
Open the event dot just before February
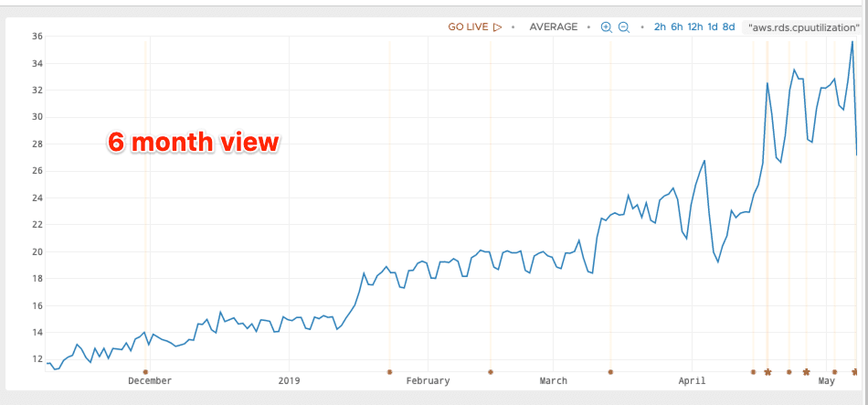(390, 372)
